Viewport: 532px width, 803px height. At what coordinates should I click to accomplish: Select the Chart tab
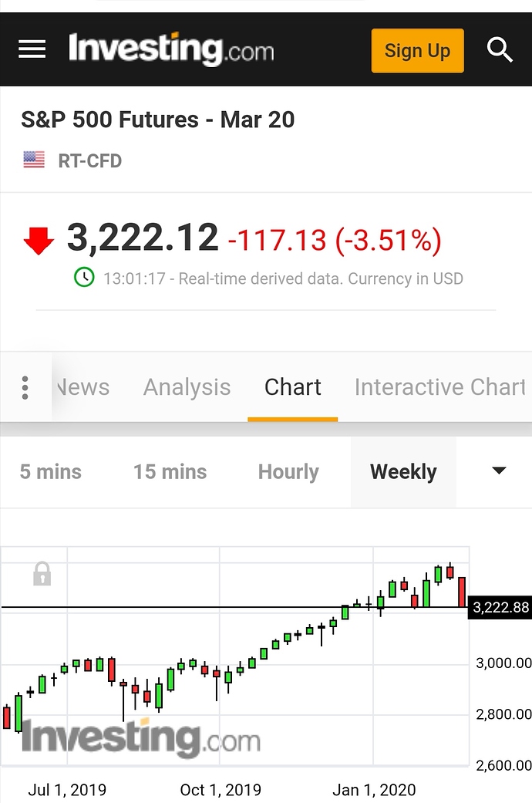pos(292,387)
